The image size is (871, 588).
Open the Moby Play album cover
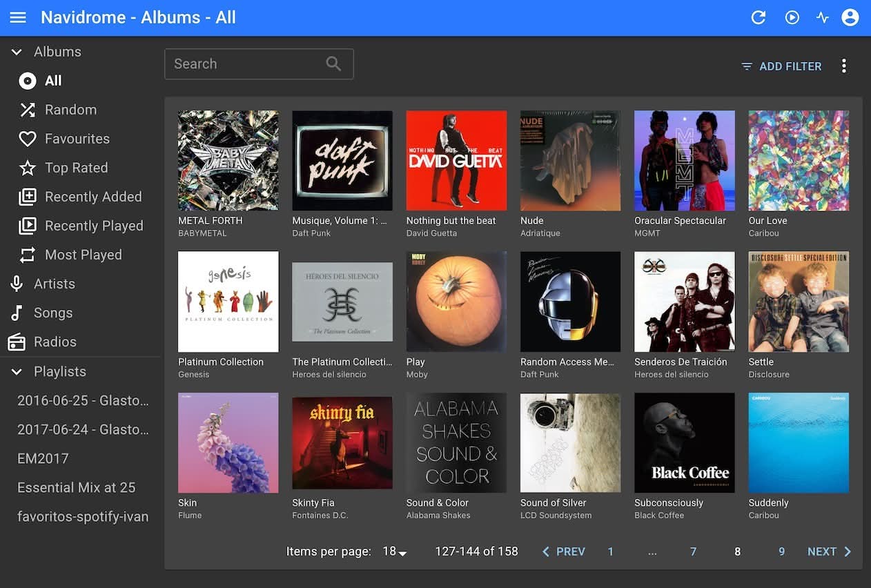click(456, 302)
